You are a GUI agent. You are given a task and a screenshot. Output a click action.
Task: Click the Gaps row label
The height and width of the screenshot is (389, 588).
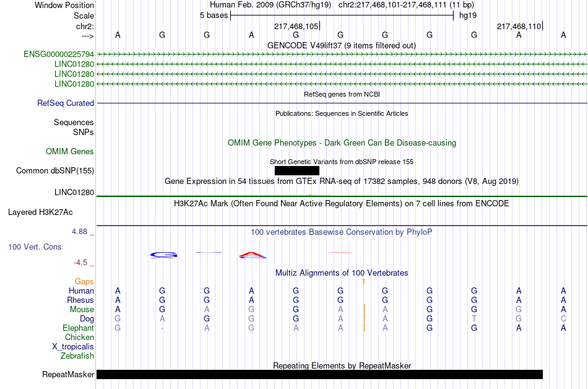click(x=84, y=281)
